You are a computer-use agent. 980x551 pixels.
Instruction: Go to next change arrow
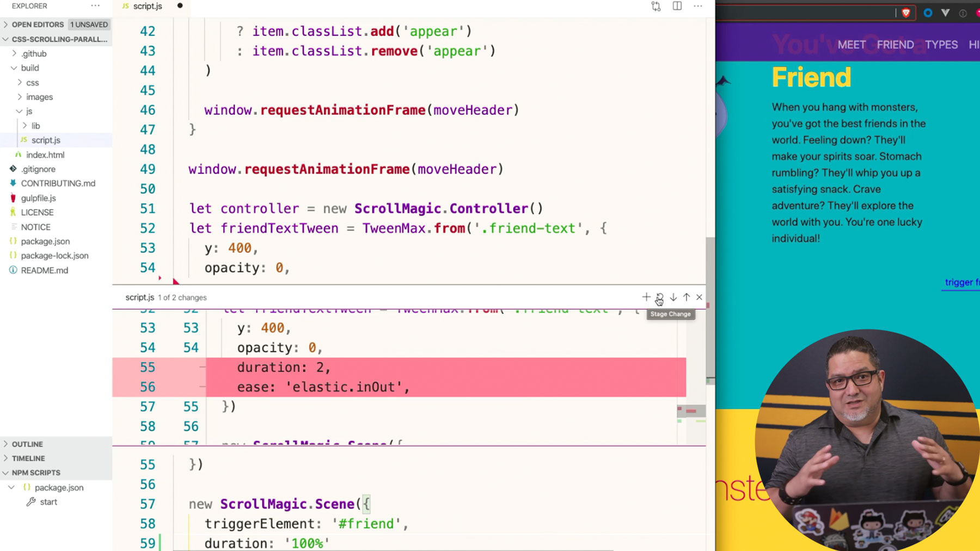pyautogui.click(x=673, y=297)
